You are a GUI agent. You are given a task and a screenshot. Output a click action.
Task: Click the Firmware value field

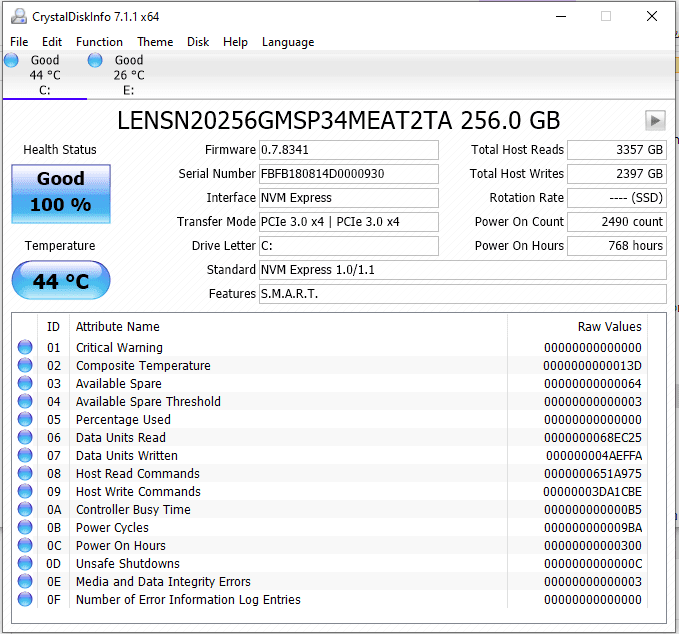coord(348,150)
